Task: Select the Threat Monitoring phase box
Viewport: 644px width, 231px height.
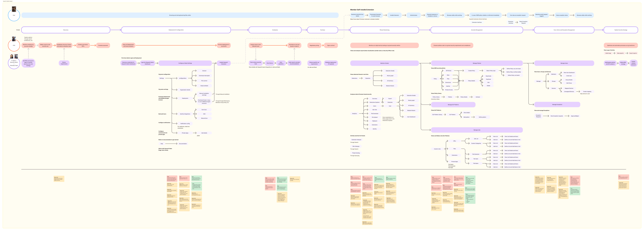Action: (x=384, y=30)
